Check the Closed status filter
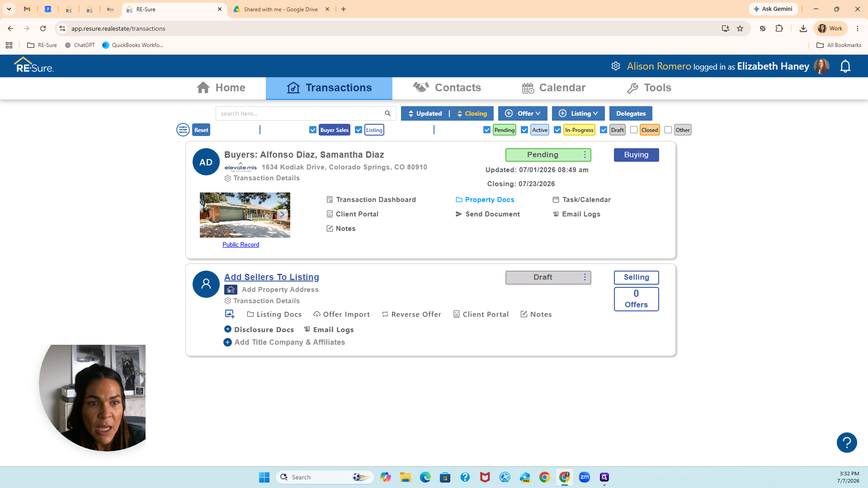Viewport: 868px width, 488px height. click(634, 130)
